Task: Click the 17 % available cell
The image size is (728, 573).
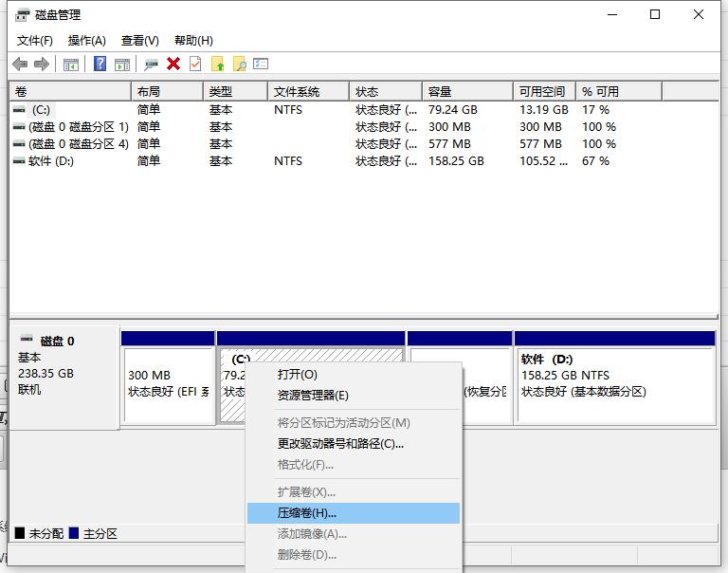Action: click(595, 110)
